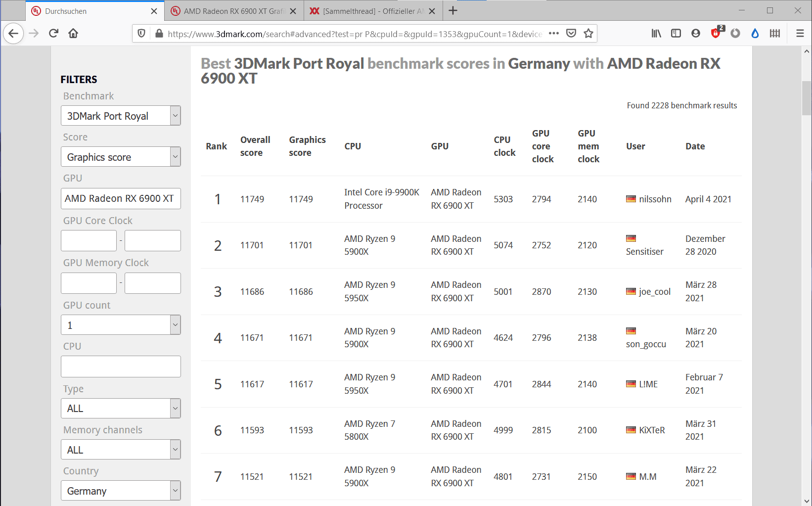Open the Firefox hamburger menu
This screenshot has height=506, width=812.
[x=800, y=33]
